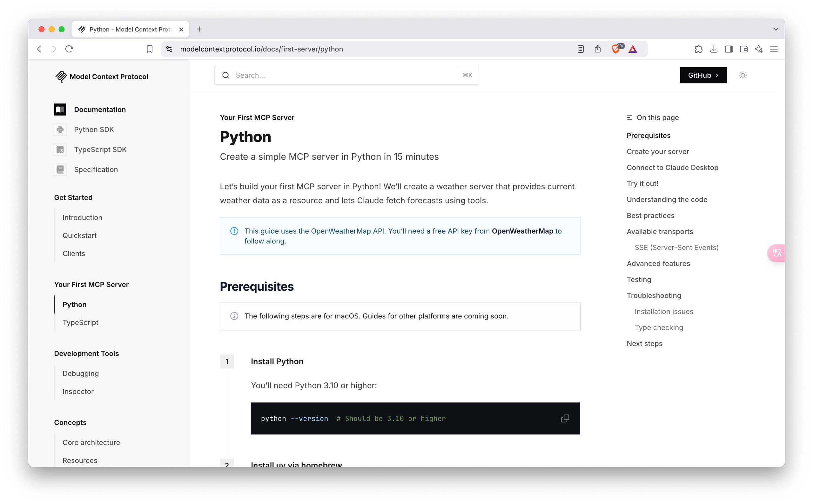Image resolution: width=813 pixels, height=504 pixels.
Task: Reload the page with the refresh icon
Action: 69,49
